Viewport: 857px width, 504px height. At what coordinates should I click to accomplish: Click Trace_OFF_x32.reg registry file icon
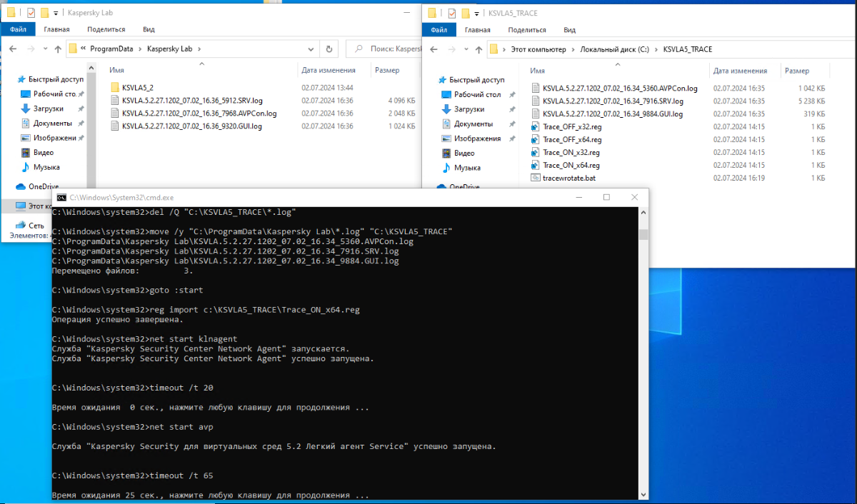[536, 126]
